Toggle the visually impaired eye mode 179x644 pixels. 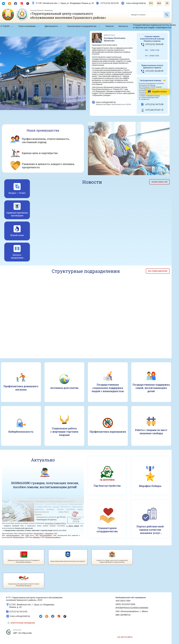[167, 3]
